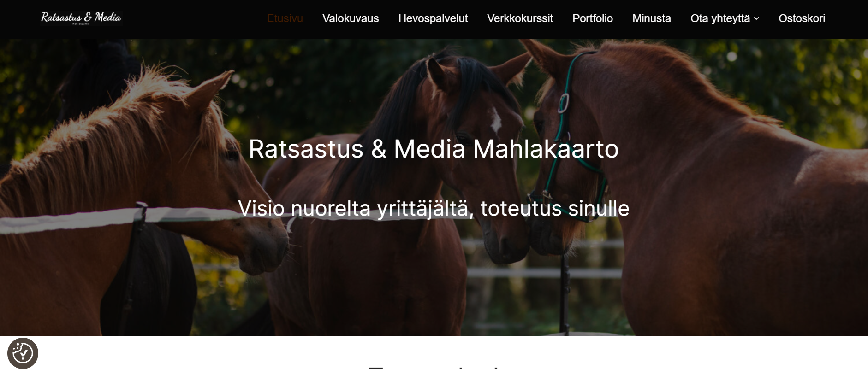Open the Minusta page
The image size is (868, 369).
pyautogui.click(x=651, y=18)
